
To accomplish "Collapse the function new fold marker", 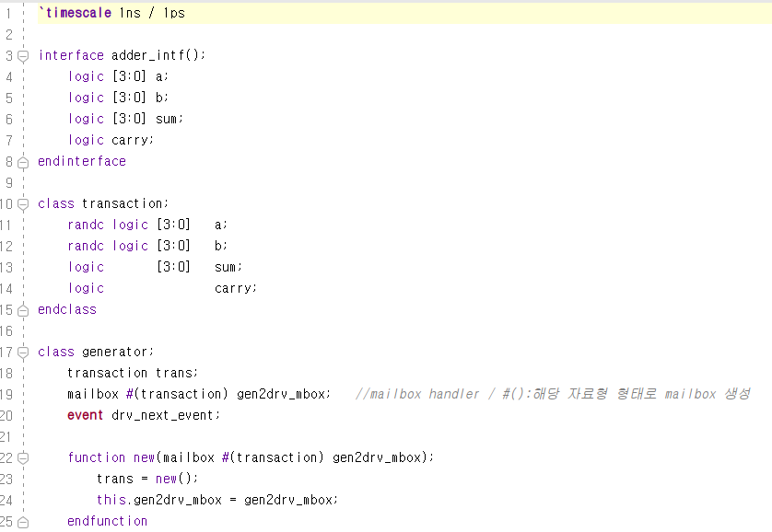I will pyautogui.click(x=23, y=458).
